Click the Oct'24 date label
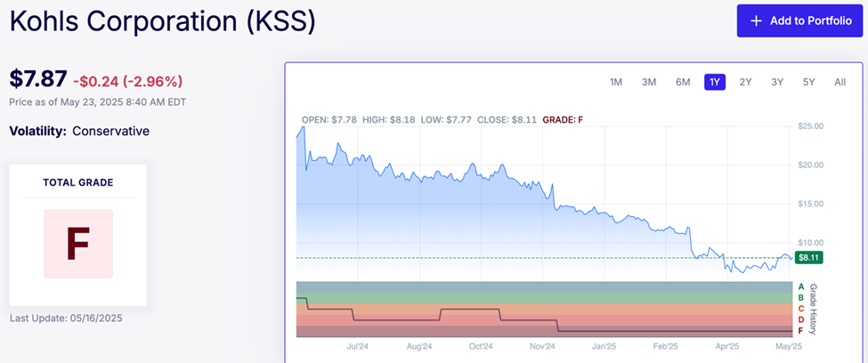 point(481,346)
